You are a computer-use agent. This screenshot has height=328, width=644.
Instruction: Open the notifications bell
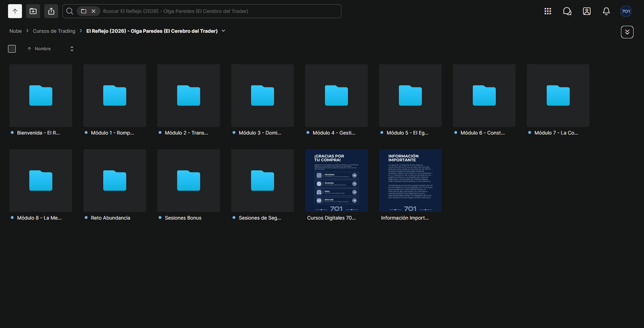point(606,11)
